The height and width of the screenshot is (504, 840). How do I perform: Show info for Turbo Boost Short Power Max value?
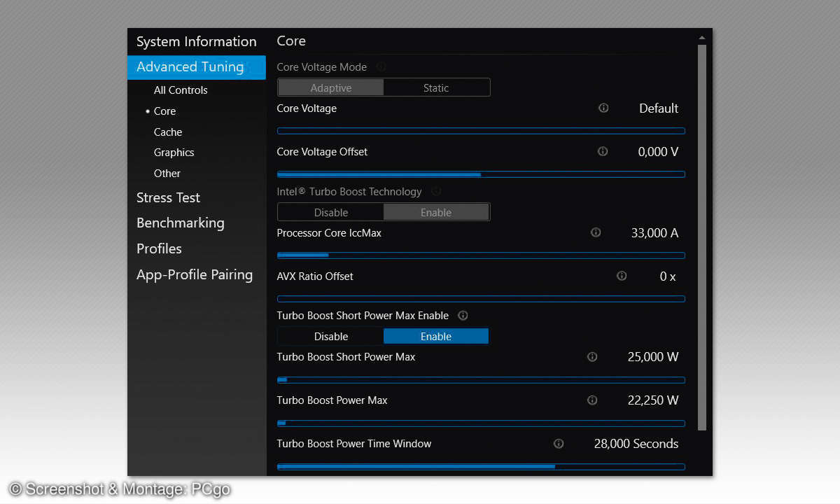(592, 357)
